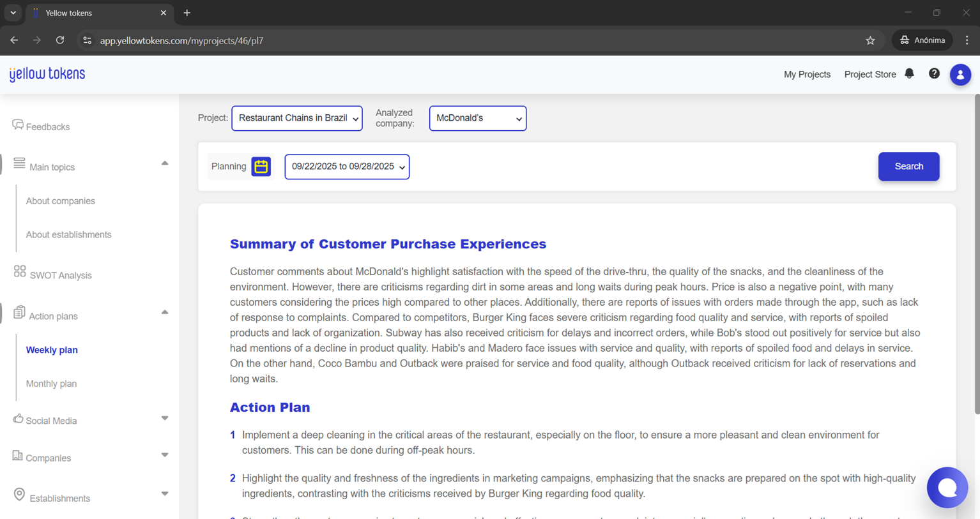Click the yellow tokens logo
Viewport: 980px width, 519px height.
coord(47,74)
